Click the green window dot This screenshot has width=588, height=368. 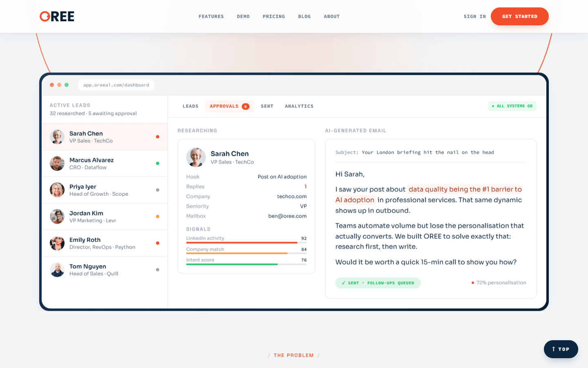pos(67,85)
